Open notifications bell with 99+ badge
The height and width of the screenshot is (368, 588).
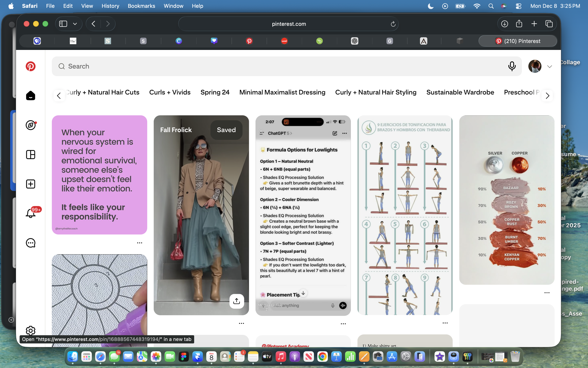click(31, 214)
